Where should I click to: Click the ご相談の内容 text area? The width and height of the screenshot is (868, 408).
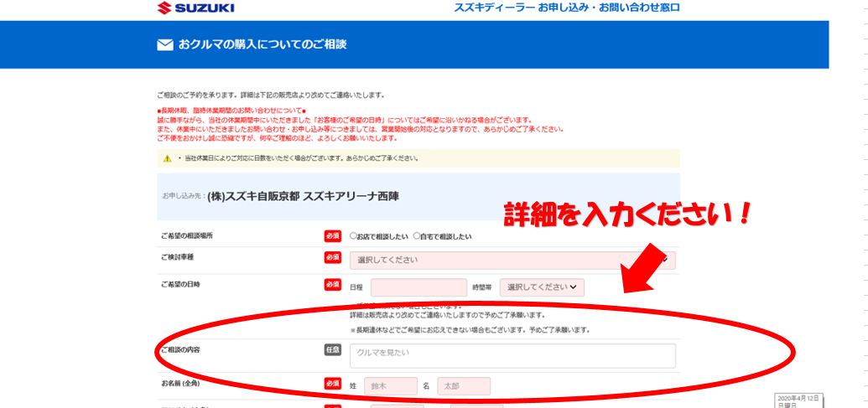click(x=512, y=355)
